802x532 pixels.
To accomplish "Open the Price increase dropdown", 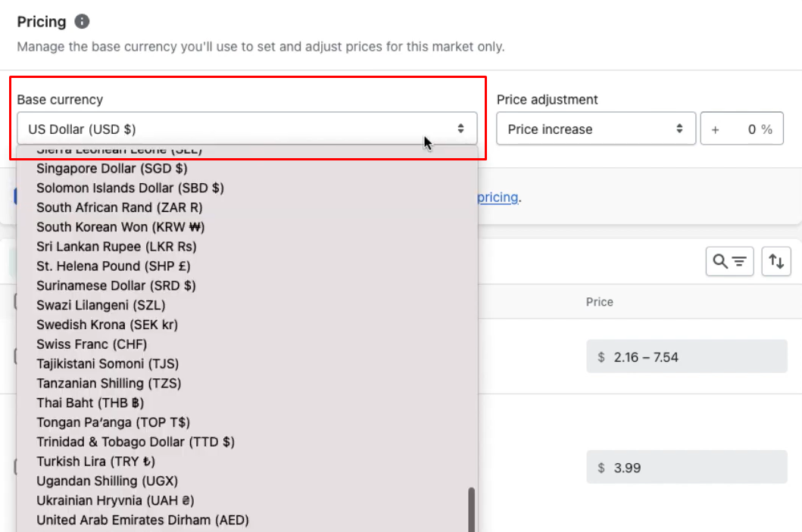I will 596,129.
